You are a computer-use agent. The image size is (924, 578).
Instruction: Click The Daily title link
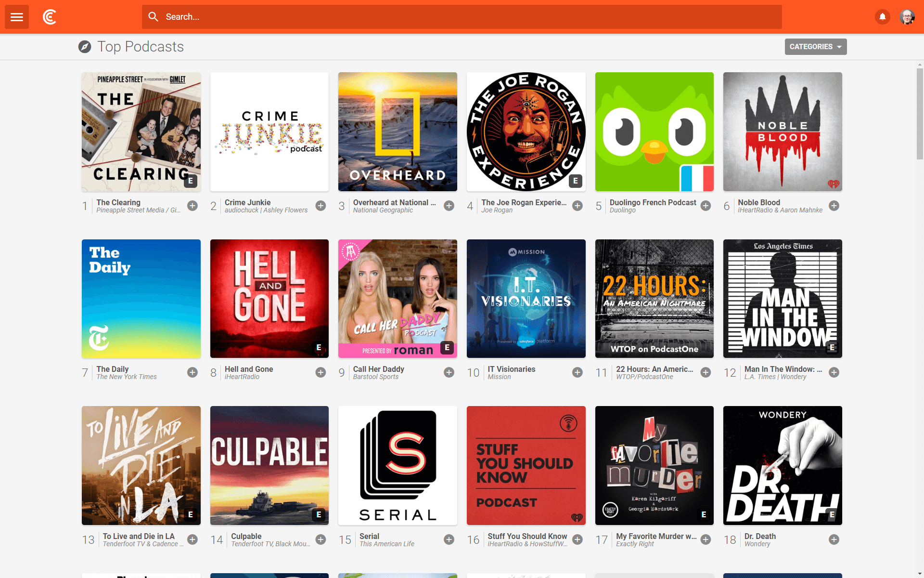click(113, 369)
